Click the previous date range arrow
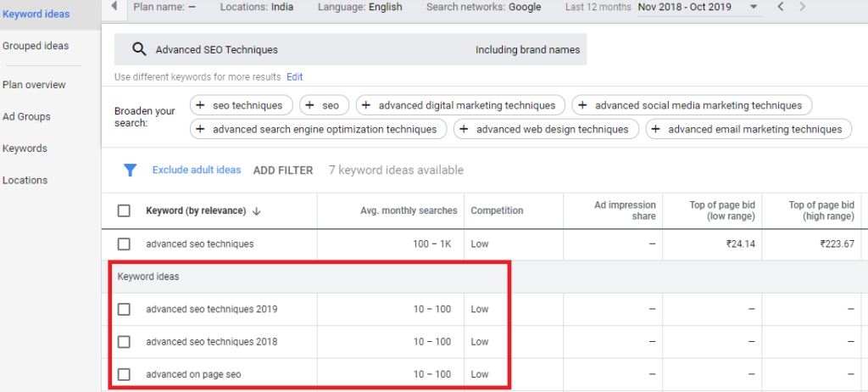Viewport: 868px width, 392px height. click(x=781, y=7)
